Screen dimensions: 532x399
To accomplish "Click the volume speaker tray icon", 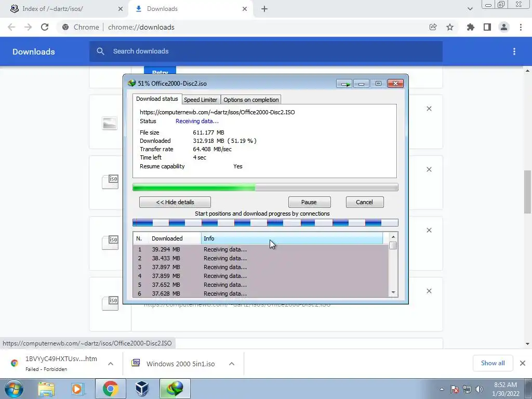I will (x=479, y=389).
